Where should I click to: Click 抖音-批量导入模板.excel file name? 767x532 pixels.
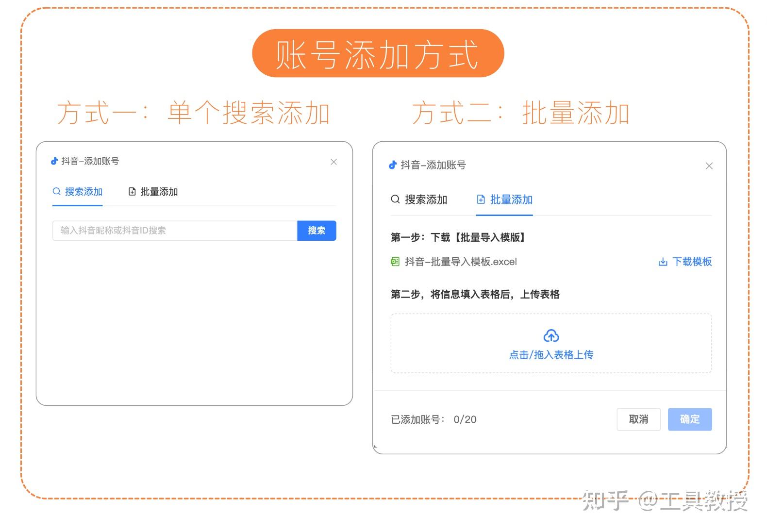(x=461, y=262)
